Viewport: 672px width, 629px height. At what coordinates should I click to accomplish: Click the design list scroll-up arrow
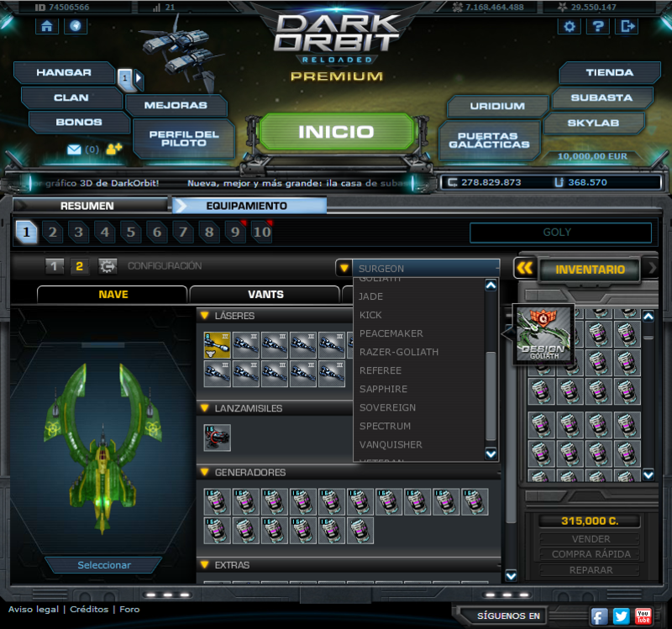[491, 286]
